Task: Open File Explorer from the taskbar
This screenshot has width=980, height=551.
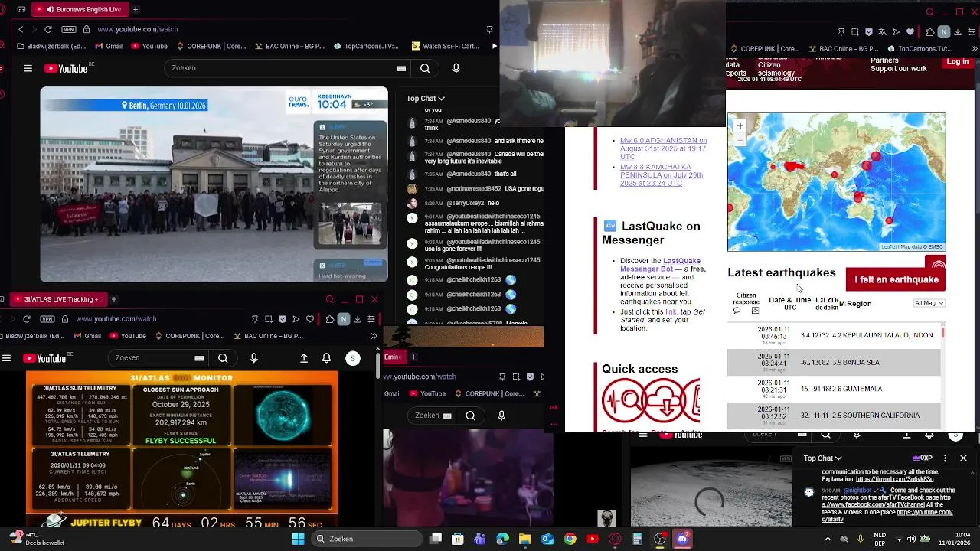Action: (x=524, y=539)
